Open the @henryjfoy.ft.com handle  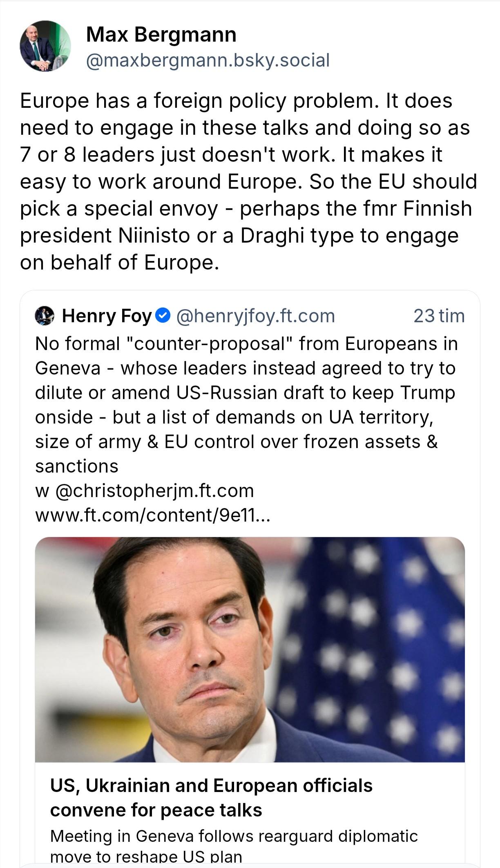pos(255,316)
